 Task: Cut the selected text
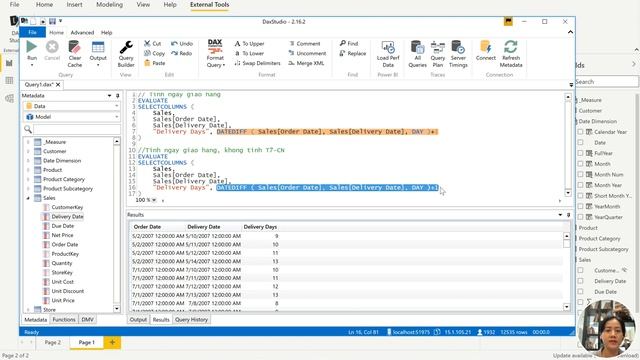[152, 43]
